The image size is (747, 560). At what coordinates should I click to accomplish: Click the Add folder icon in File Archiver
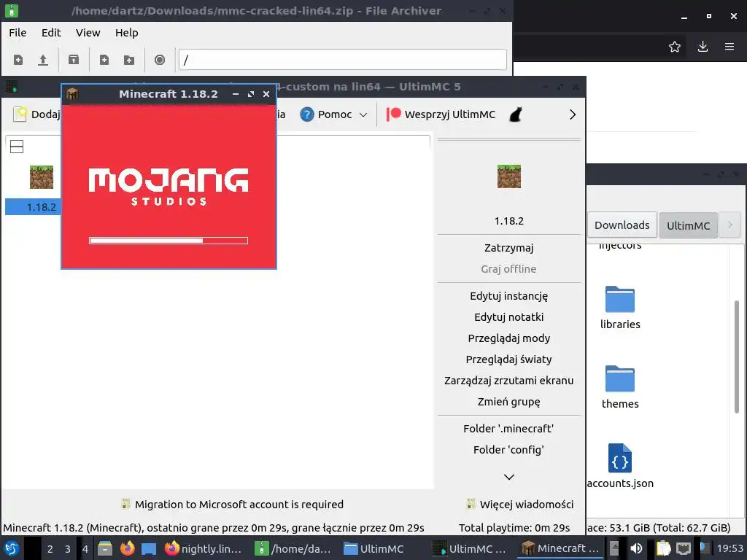coord(129,60)
